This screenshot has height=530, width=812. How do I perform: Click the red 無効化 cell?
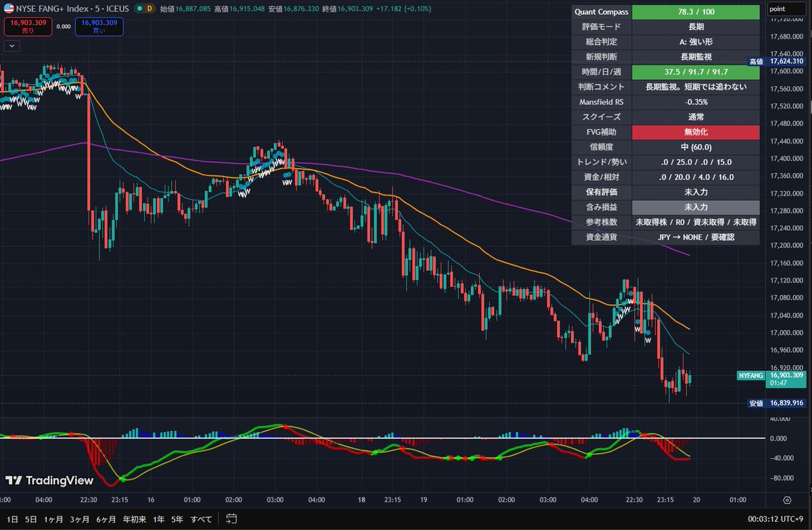(x=696, y=132)
